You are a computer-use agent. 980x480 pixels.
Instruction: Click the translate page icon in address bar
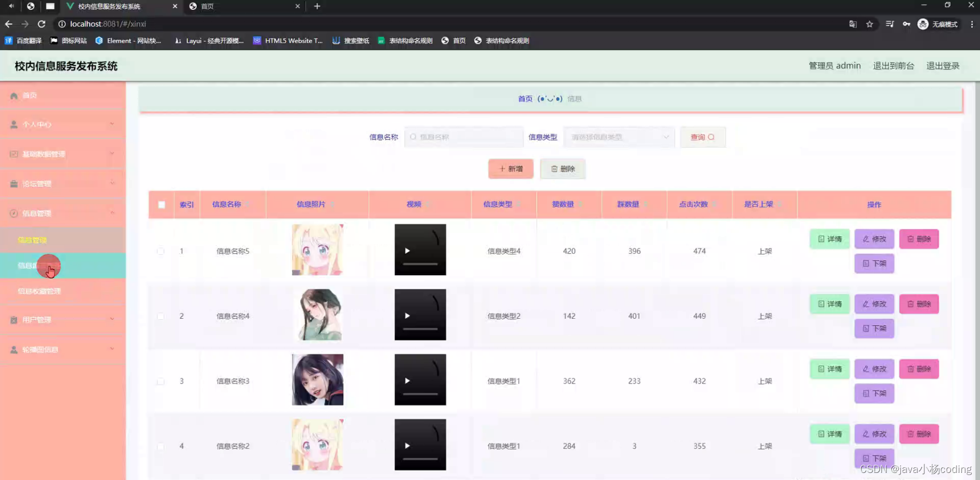pos(853,24)
